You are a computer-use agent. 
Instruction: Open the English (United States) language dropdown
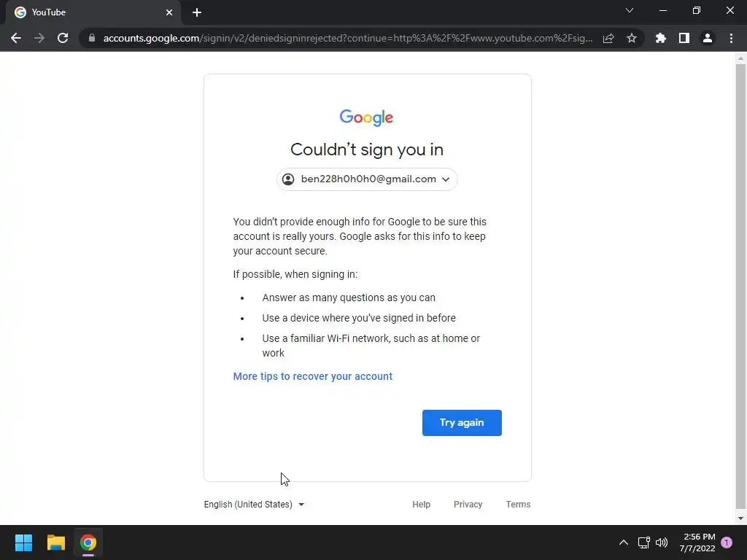pyautogui.click(x=254, y=505)
